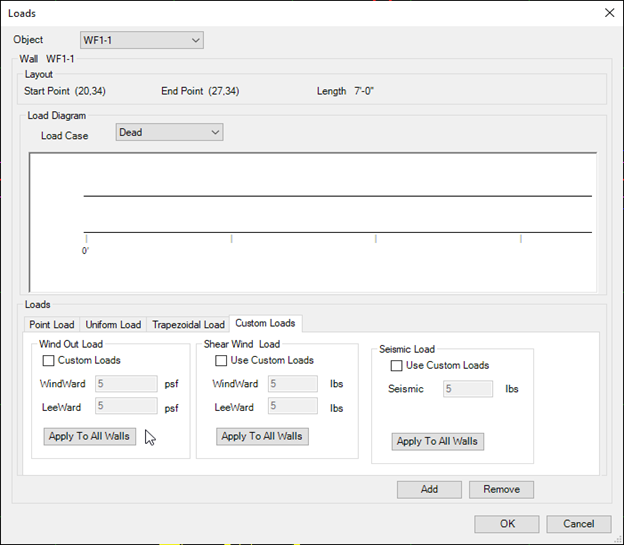Click the Custom Loads tab

pyautogui.click(x=265, y=323)
